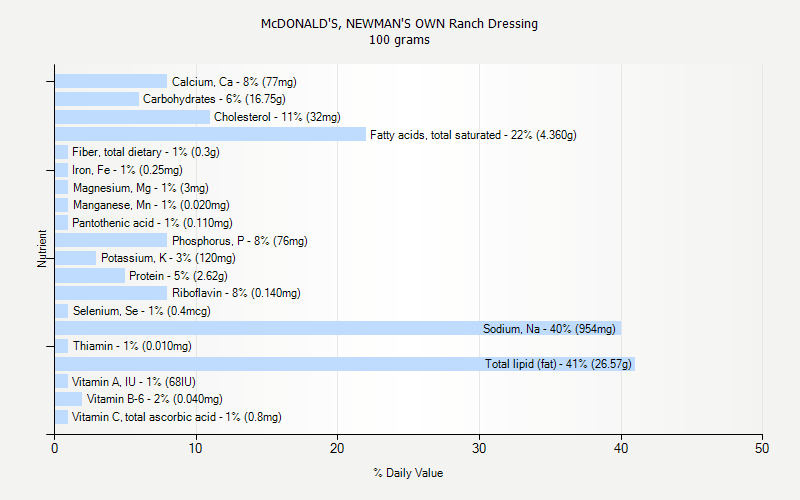Click the Phosphorus bar
This screenshot has height=500, width=800.
(x=111, y=240)
